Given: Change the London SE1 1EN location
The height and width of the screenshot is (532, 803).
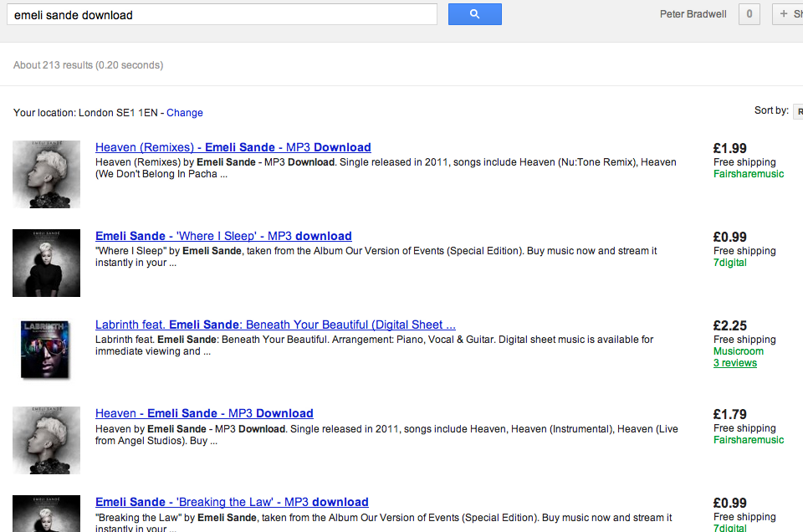Looking at the screenshot, I should 184,113.
